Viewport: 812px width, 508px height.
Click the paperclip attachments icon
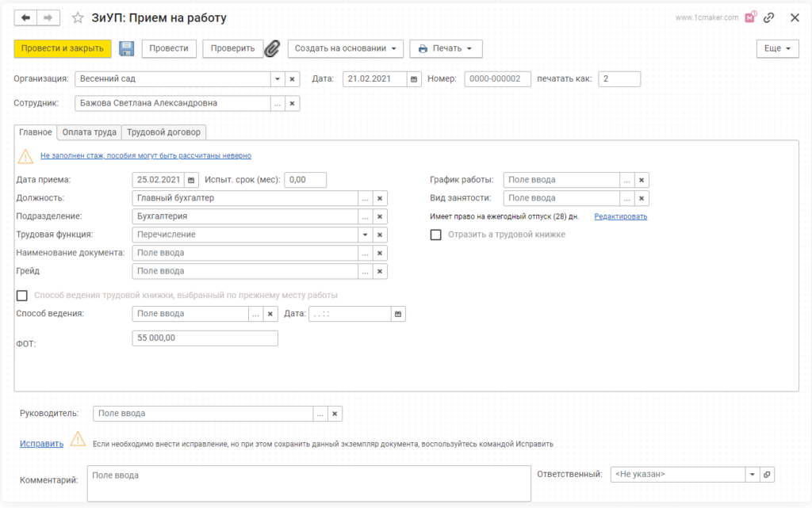click(272, 49)
